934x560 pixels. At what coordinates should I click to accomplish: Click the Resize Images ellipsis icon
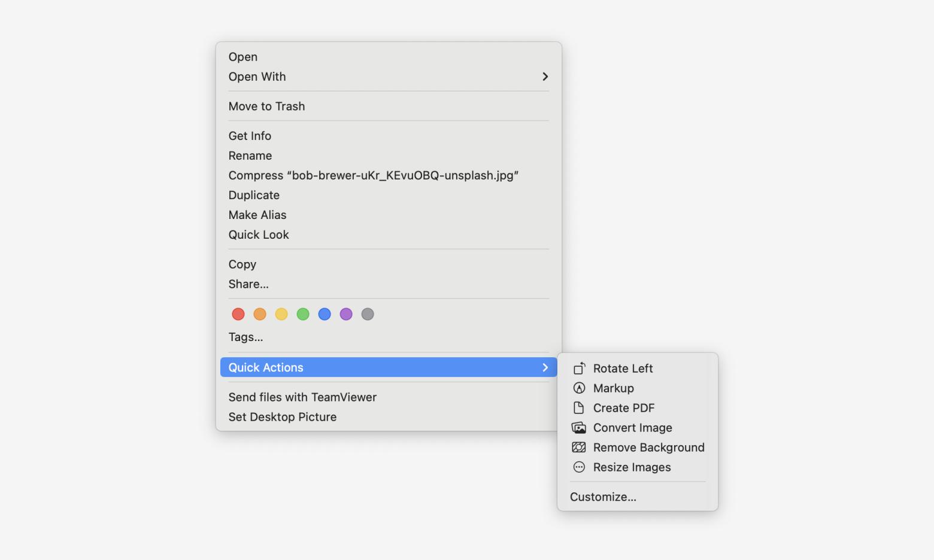point(579,467)
